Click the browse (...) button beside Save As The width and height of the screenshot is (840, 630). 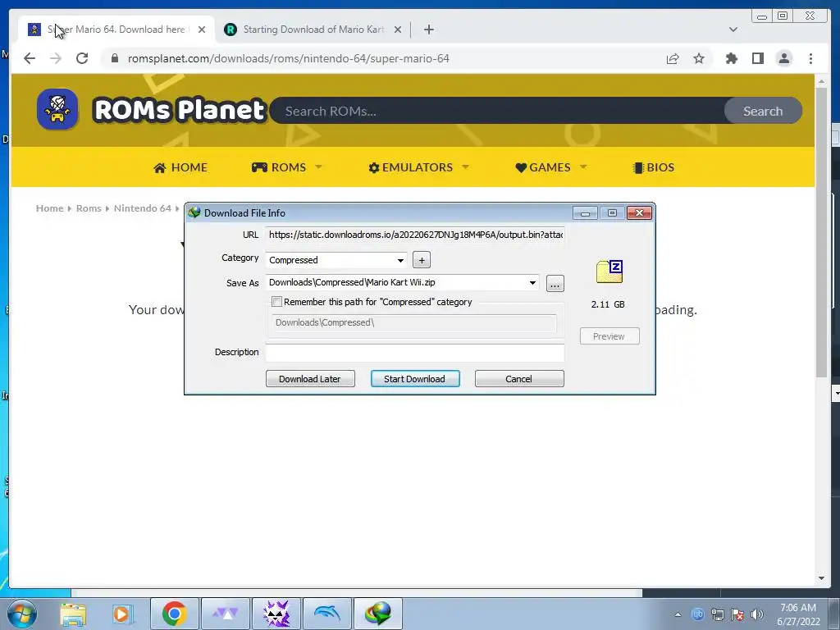[555, 283]
